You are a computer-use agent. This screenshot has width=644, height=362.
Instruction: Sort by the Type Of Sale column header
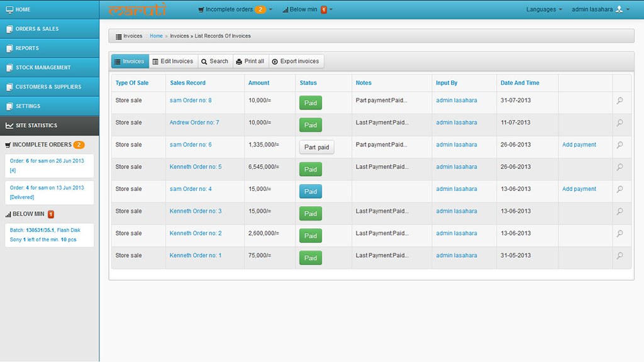tap(132, 83)
